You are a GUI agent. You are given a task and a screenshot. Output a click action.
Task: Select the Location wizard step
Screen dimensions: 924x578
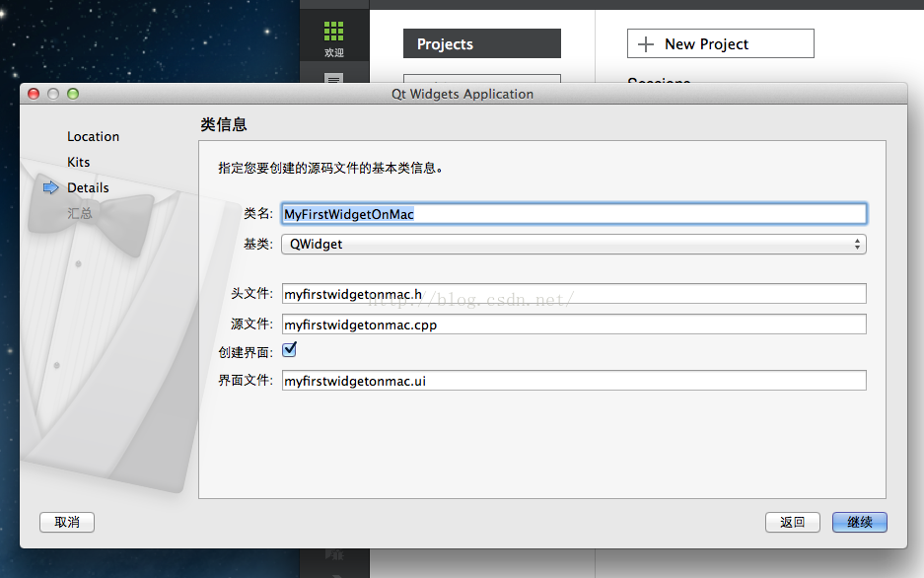point(93,137)
